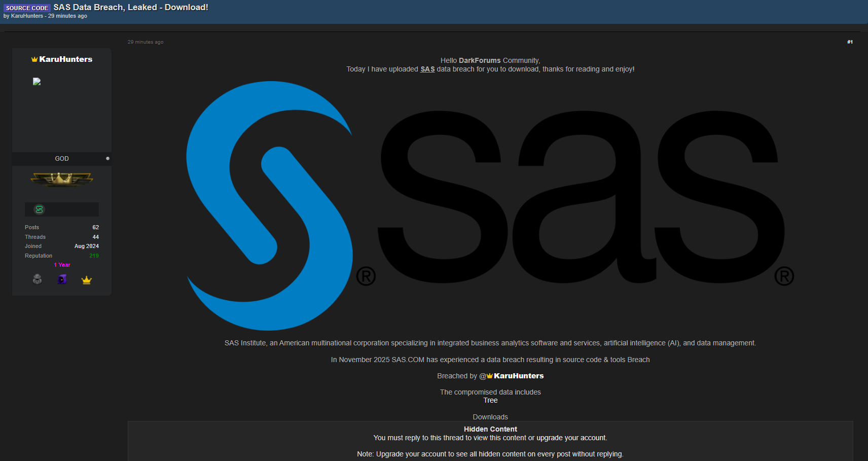Viewport: 868px width, 461px height.
Task: Click the large SAS logo image
Action: click(x=490, y=205)
